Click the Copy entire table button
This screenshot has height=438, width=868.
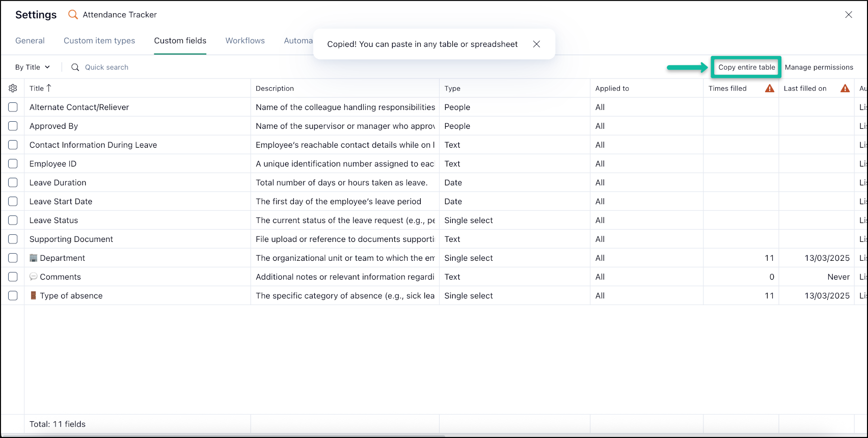[746, 67]
